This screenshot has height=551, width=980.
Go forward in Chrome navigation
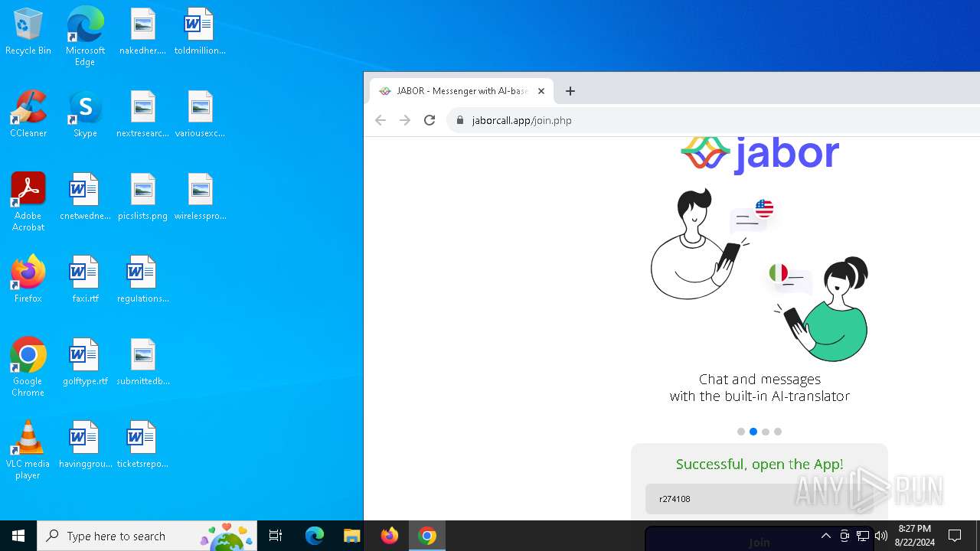point(405,120)
